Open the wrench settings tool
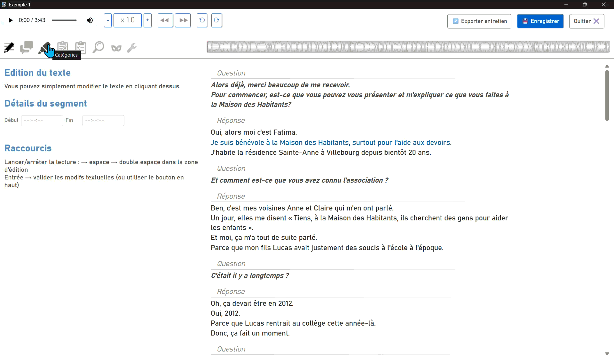Screen dimensions: 614x364 tap(132, 48)
